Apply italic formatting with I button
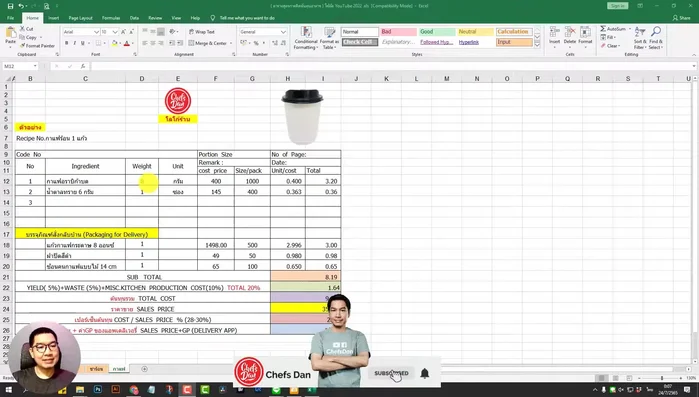Screen dimensions: 699x397 pos(74,43)
